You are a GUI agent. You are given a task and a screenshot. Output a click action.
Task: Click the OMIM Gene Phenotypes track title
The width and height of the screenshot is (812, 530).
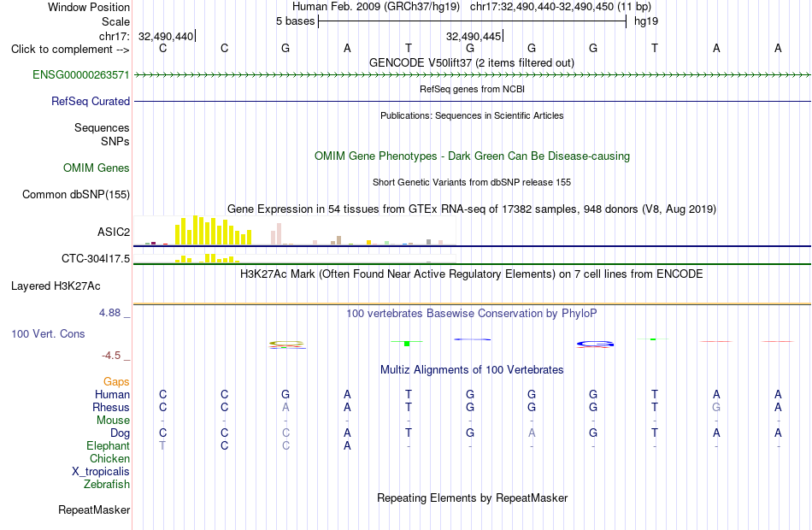pos(472,156)
